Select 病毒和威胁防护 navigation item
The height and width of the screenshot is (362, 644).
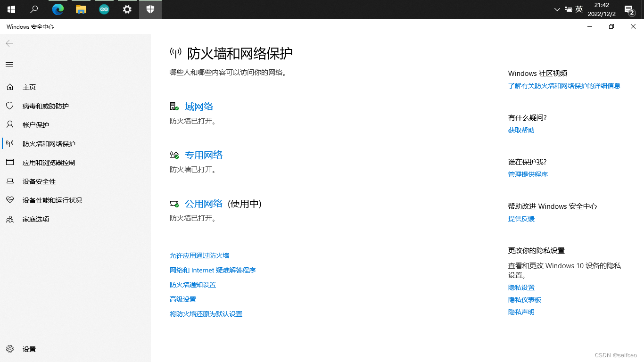point(46,106)
